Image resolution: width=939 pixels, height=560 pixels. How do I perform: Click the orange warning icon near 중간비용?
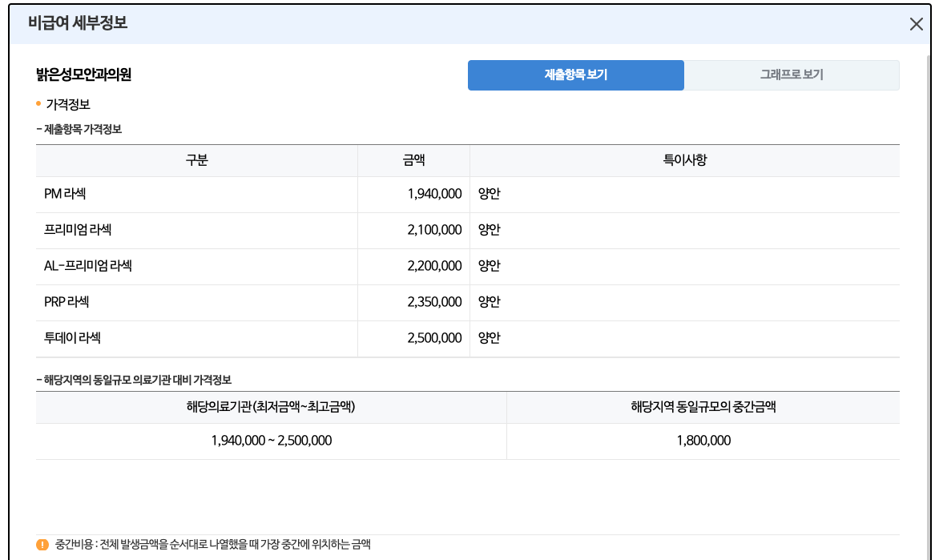42,545
